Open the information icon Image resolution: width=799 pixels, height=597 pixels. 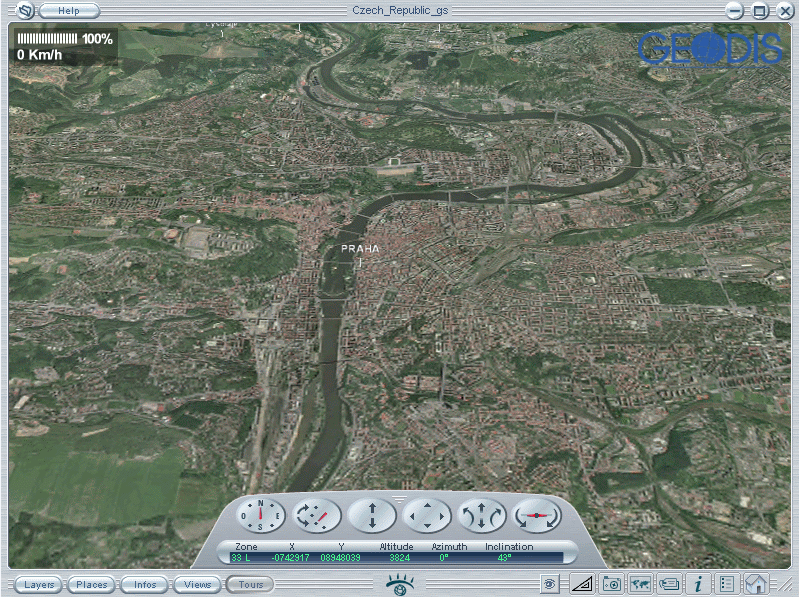(698, 584)
